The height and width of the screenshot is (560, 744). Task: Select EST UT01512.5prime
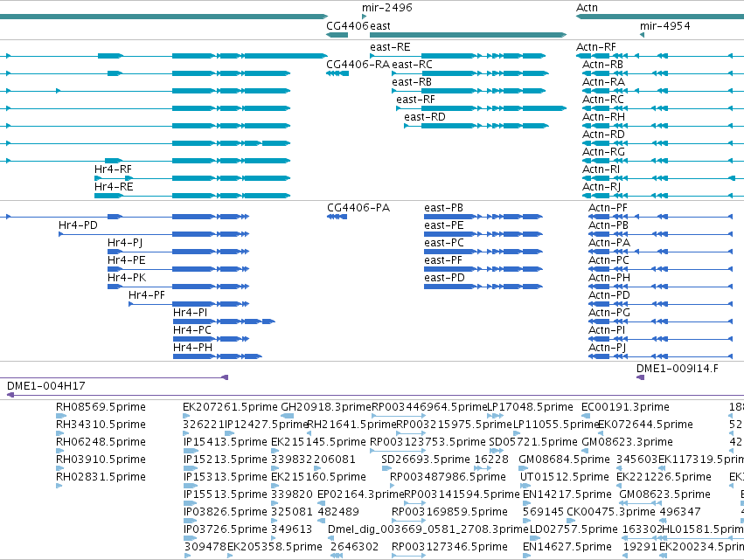(x=565, y=478)
